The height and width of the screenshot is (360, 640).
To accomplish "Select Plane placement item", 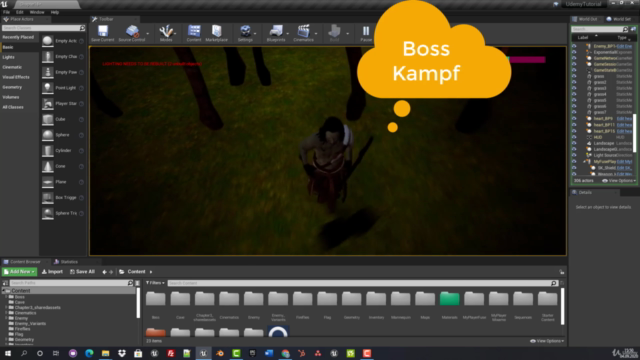I will (62, 182).
